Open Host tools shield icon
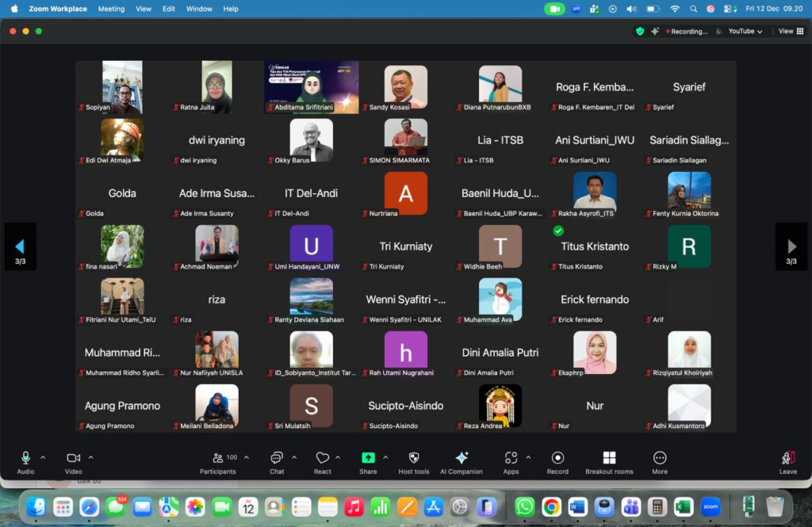This screenshot has width=812, height=527. pyautogui.click(x=414, y=459)
